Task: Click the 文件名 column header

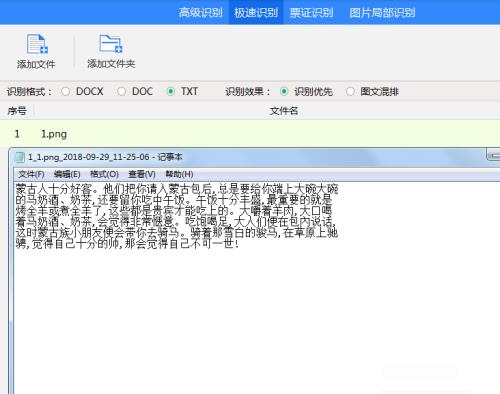Action: click(x=284, y=111)
